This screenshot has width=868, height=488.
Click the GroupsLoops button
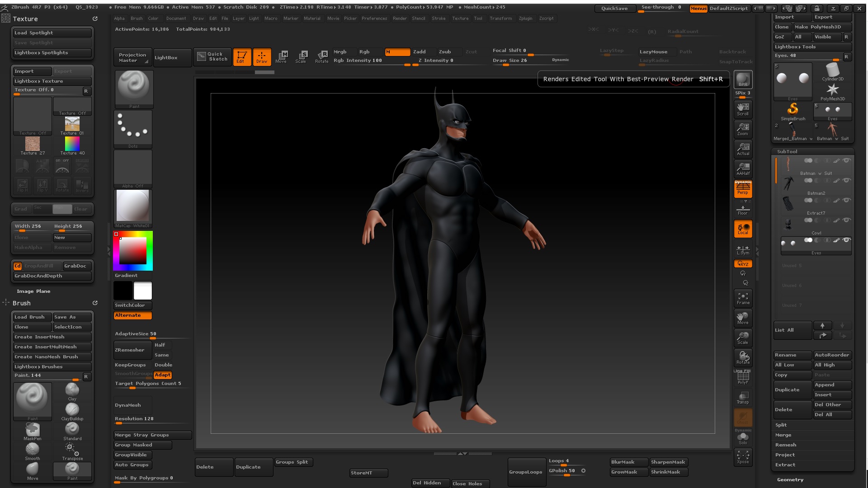coord(526,472)
